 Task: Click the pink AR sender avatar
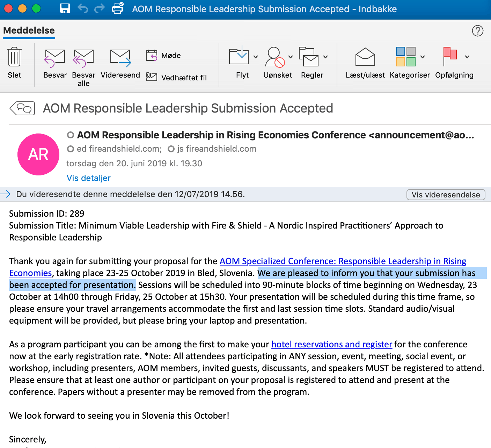click(38, 154)
